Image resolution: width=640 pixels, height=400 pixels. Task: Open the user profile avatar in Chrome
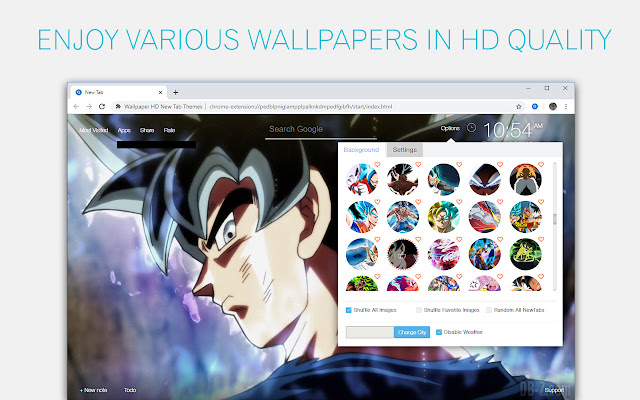click(553, 107)
